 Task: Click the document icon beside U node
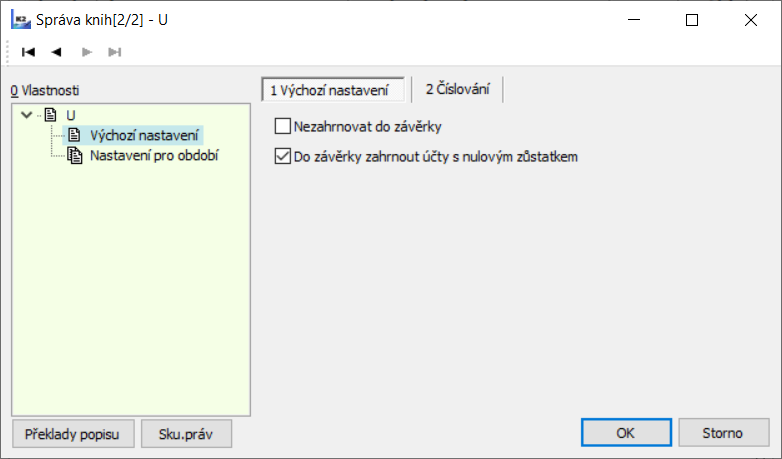50,115
